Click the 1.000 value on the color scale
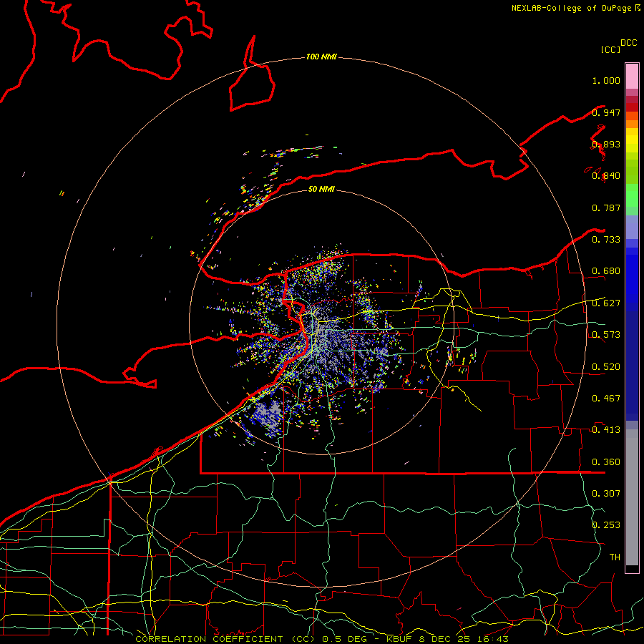Viewport: 644px width, 644px height. tap(606, 80)
